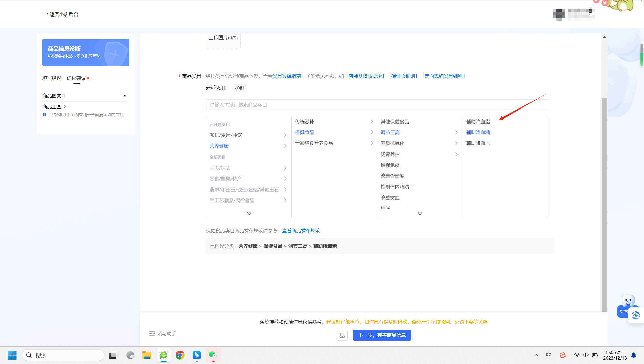Open the 定向邀约类目细则 link
644x364 pixels.
tap(444, 76)
